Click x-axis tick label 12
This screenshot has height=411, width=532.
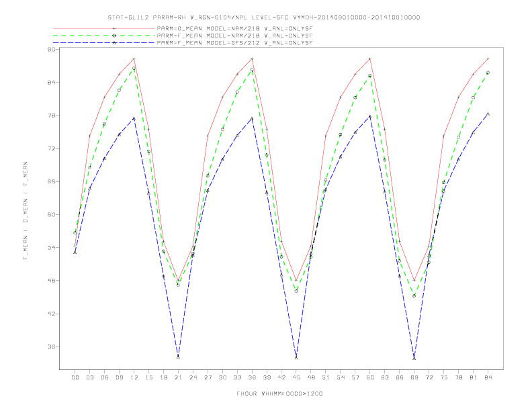(x=134, y=377)
